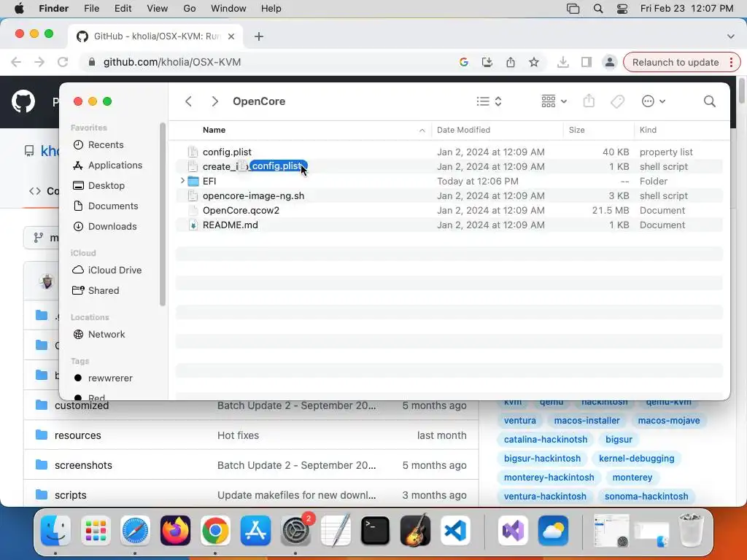Open Downloads in Finder sidebar

tap(105, 227)
